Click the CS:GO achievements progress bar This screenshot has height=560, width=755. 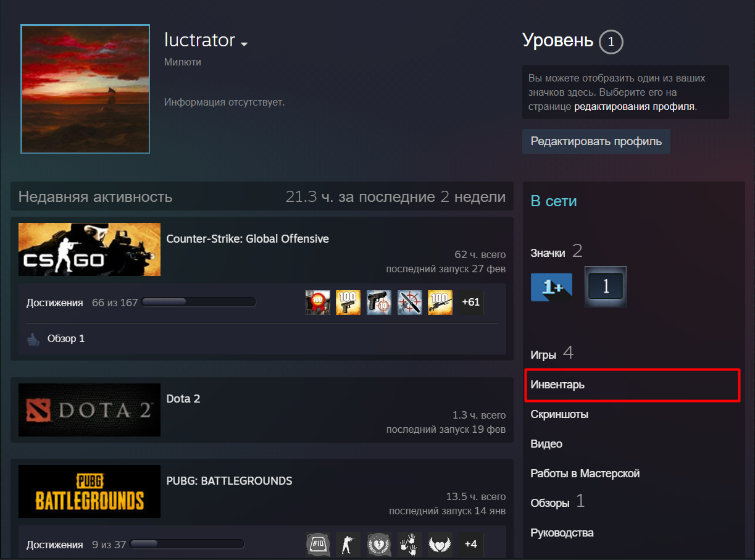click(x=199, y=303)
